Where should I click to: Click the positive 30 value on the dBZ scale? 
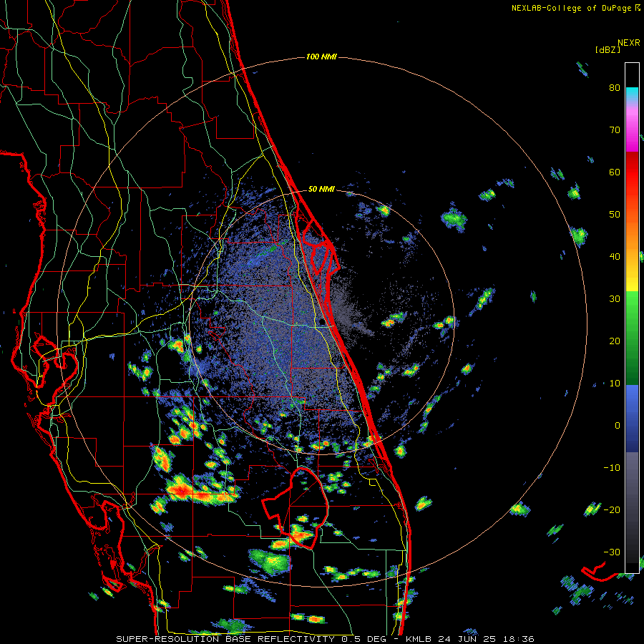(615, 298)
